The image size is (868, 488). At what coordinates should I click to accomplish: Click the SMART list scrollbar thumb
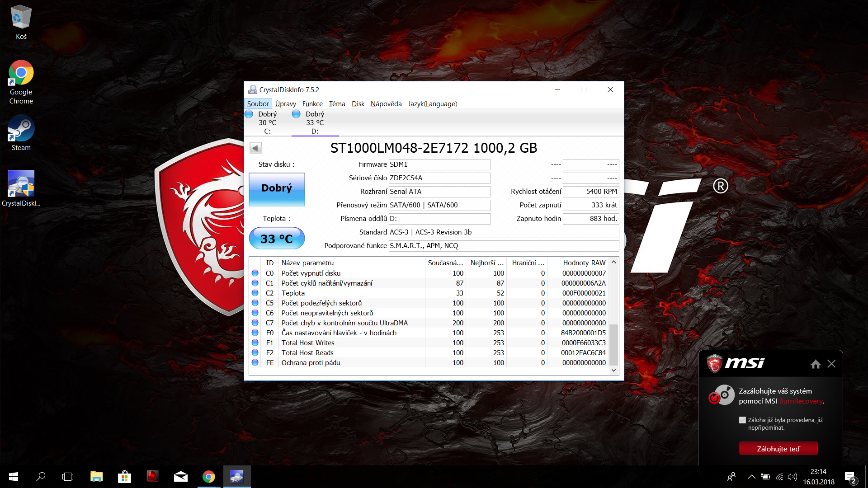click(x=613, y=344)
